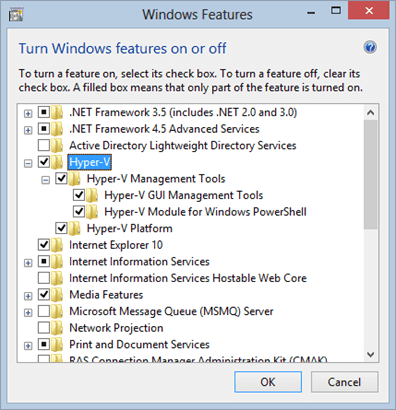Click the Cancel button
This screenshot has width=396, height=410.
[x=344, y=382]
